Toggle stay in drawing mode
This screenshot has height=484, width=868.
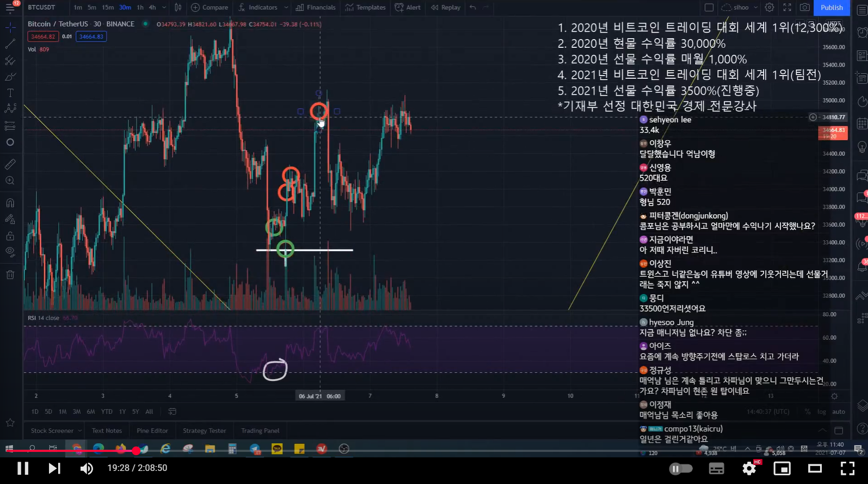[10, 219]
